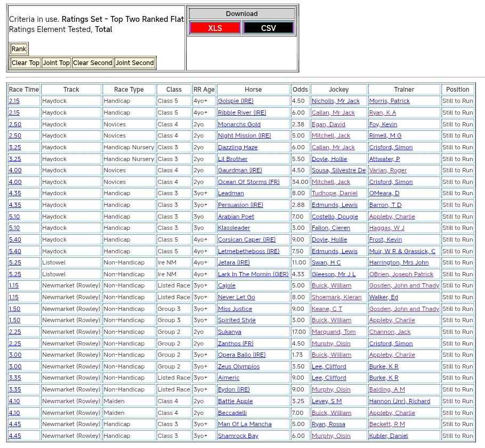Open trainer link Varian, Roger
The height and width of the screenshot is (448, 485).
click(387, 170)
